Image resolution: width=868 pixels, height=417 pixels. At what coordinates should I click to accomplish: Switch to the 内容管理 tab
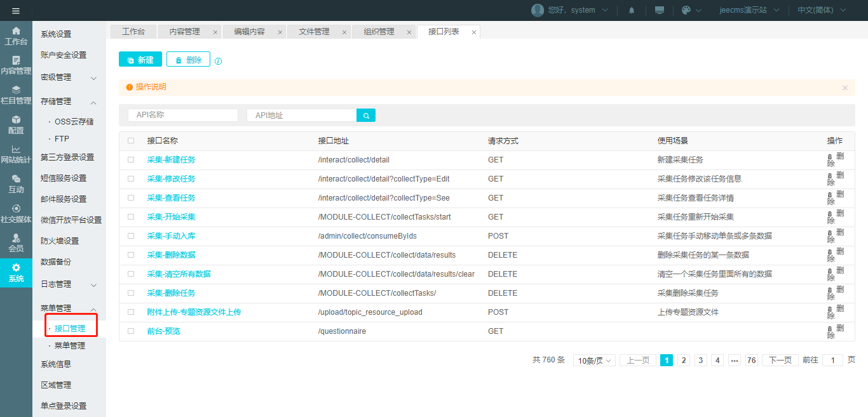[x=184, y=32]
